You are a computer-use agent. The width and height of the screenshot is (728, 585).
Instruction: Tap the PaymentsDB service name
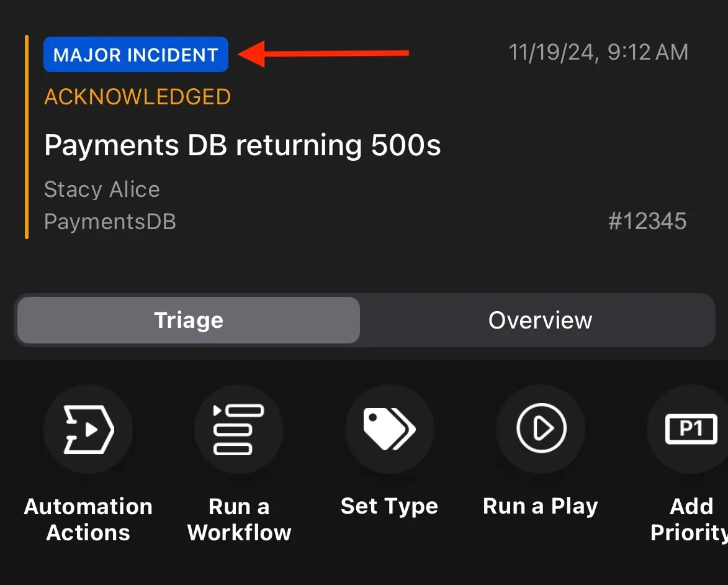(110, 222)
